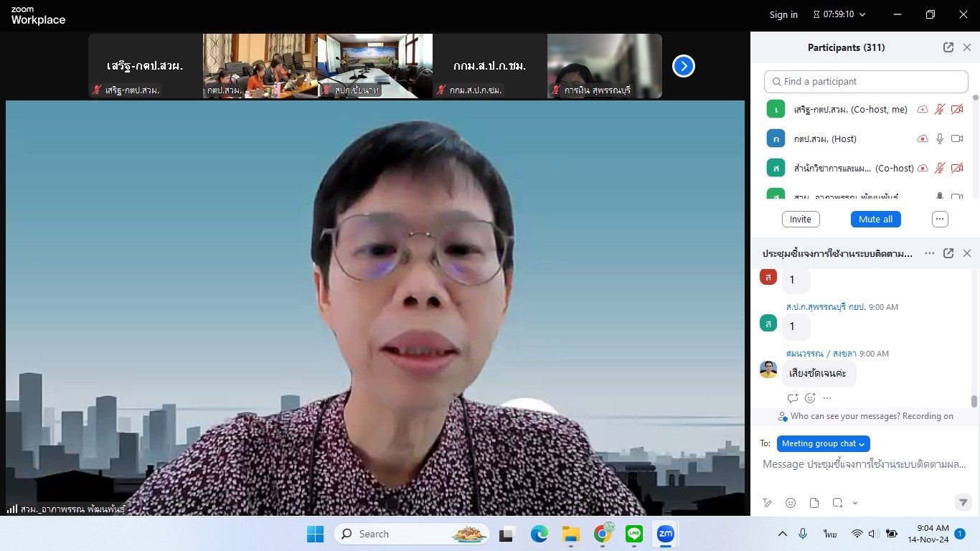Click the reply-in-thread icon under the last message
This screenshot has width=980, height=551.
[793, 398]
